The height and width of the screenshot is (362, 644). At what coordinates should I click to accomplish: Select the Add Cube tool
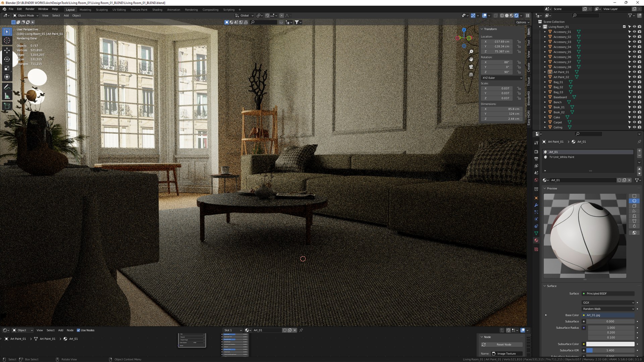point(7,106)
